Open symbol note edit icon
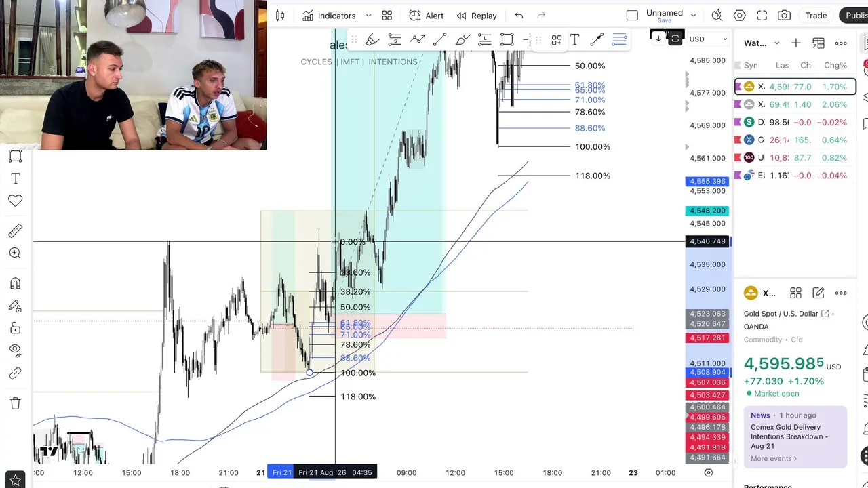Viewport: 868px width, 488px height. coord(818,293)
